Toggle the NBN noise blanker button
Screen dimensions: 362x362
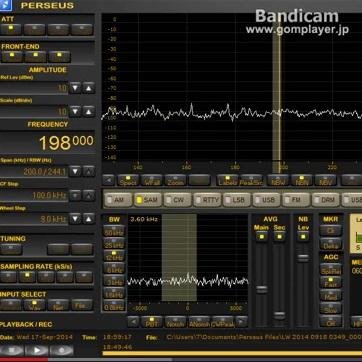pyautogui.click(x=302, y=180)
